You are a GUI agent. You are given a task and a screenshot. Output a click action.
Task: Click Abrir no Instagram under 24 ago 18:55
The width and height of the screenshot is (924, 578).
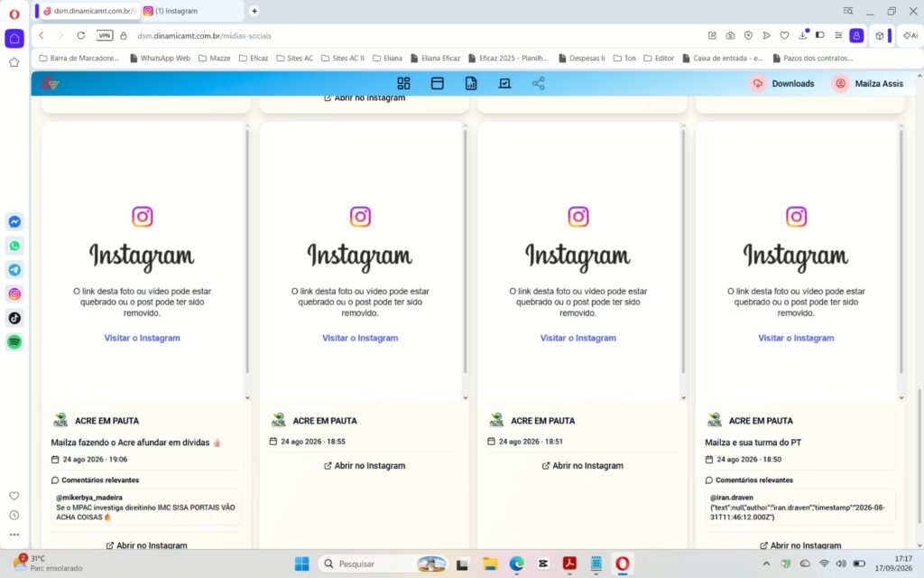365,465
